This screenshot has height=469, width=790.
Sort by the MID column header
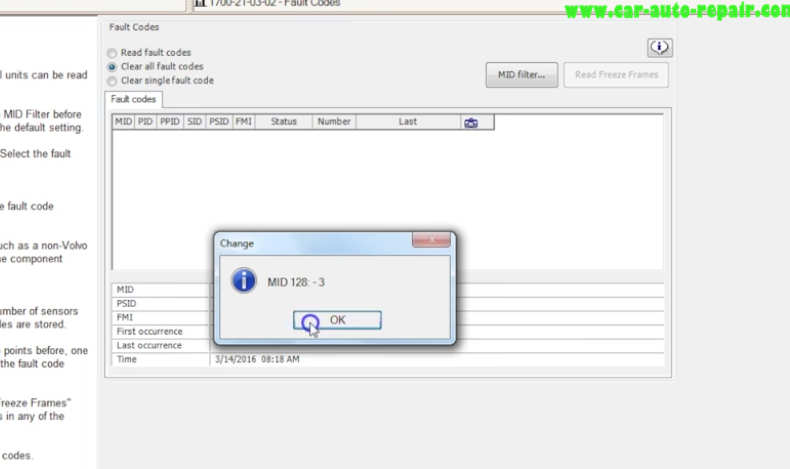(123, 122)
